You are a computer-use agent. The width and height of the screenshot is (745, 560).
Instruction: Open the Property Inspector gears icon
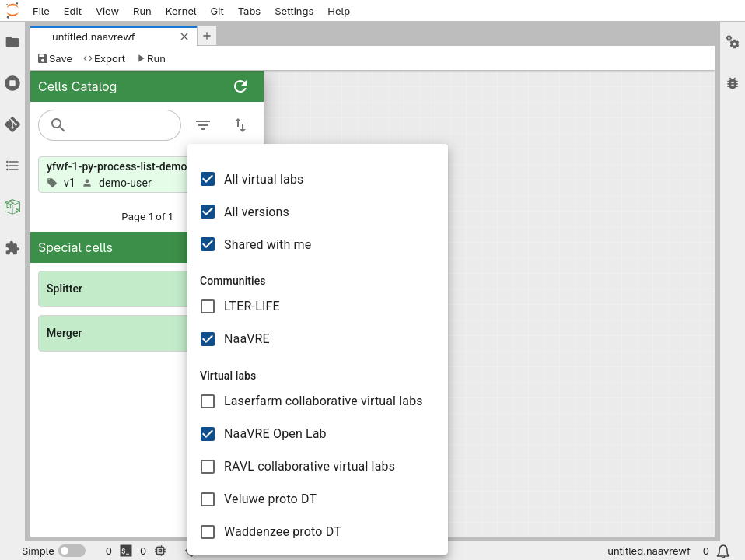point(733,42)
